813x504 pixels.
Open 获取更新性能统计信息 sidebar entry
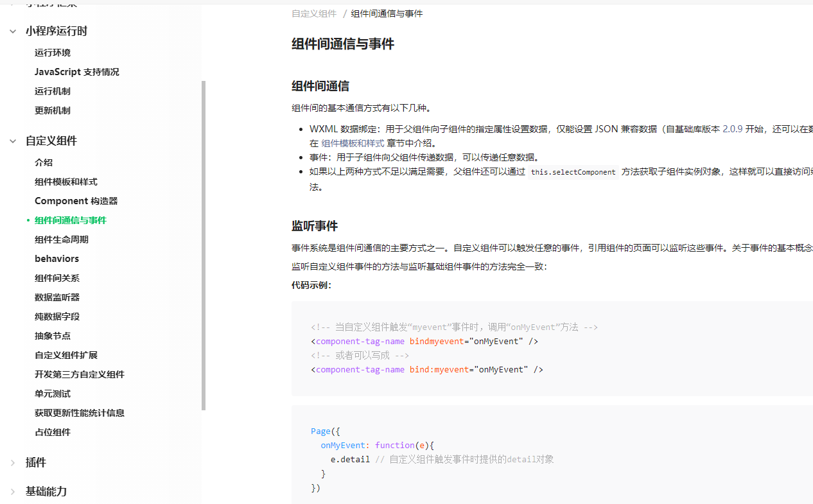80,413
